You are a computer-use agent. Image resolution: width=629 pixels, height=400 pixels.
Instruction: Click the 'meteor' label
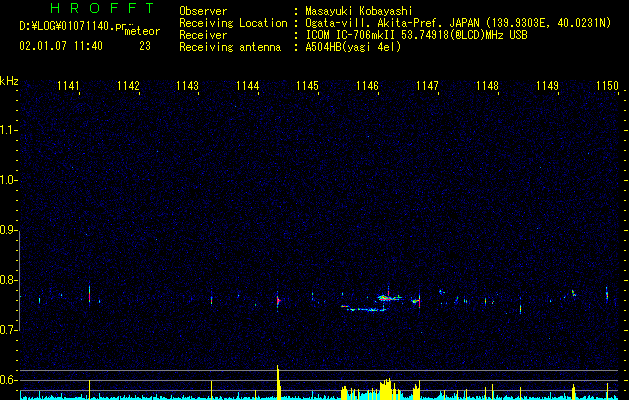(142, 31)
